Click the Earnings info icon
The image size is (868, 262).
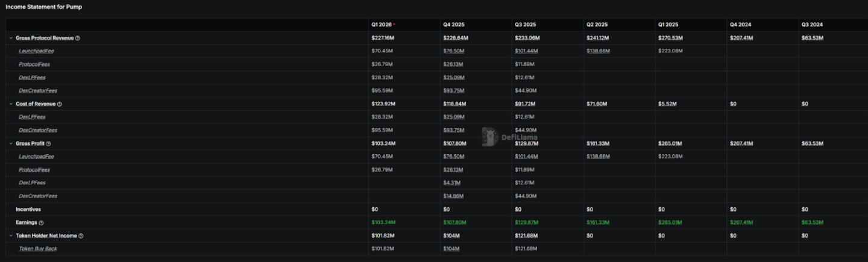point(41,223)
